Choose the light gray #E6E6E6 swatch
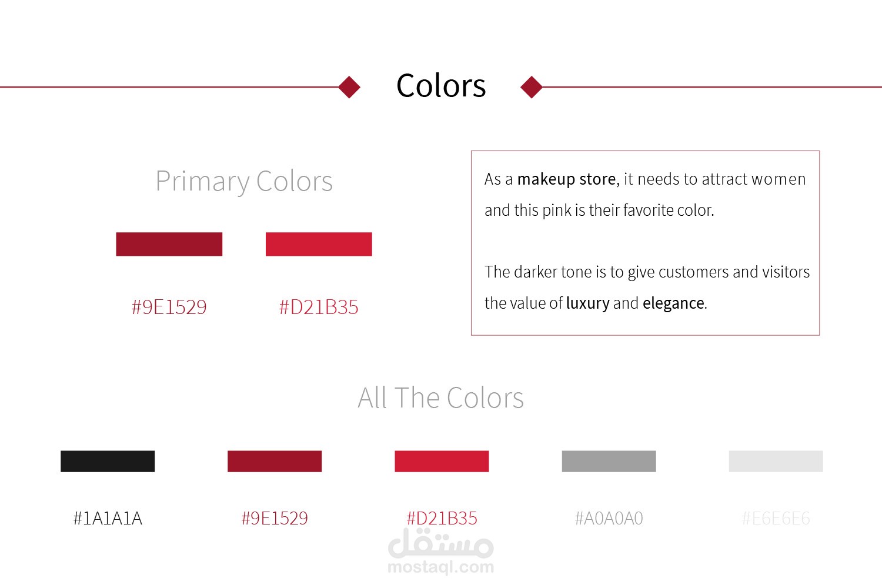Screen dimensions: 882x588 [776, 461]
